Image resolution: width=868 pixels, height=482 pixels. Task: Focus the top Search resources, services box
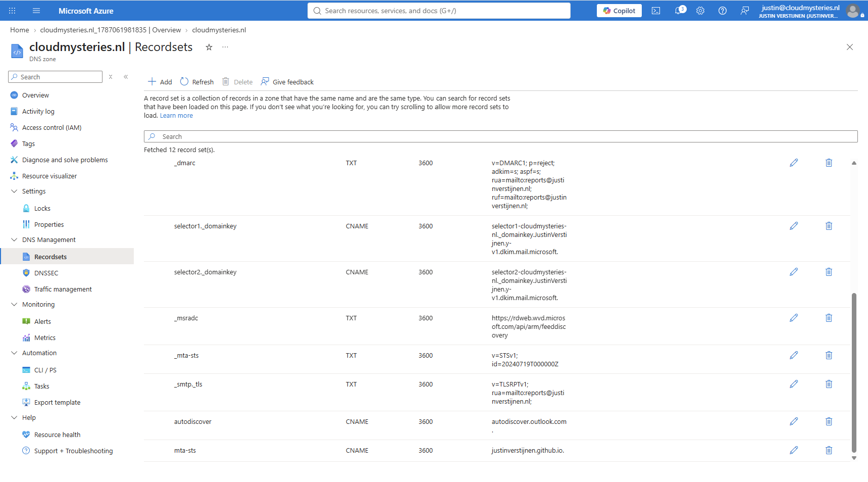[x=439, y=11]
